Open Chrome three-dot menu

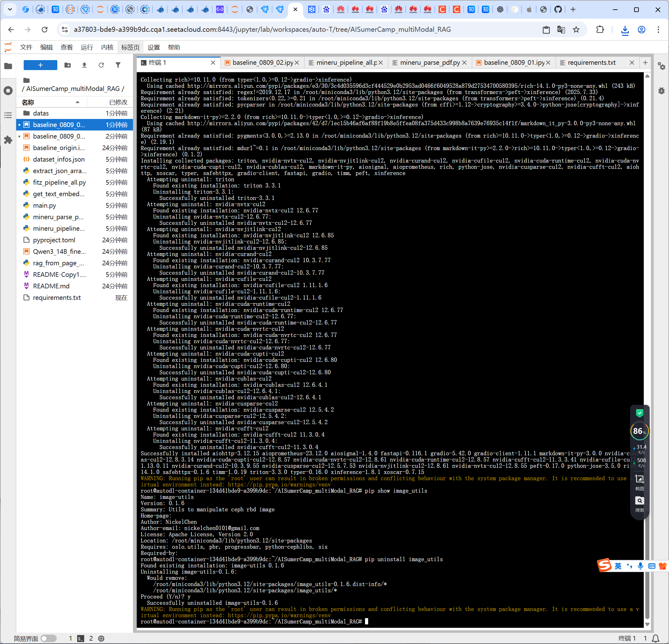(x=658, y=30)
